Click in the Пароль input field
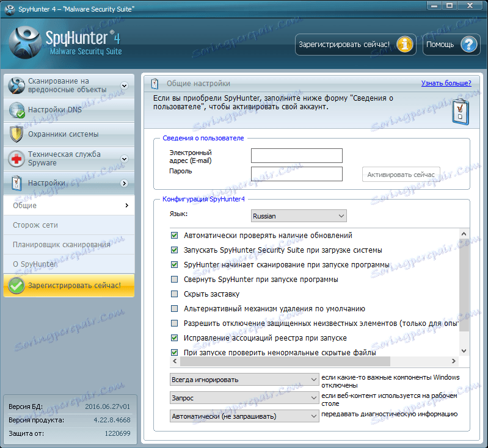Viewport: 488px width, 448px height. tap(297, 174)
